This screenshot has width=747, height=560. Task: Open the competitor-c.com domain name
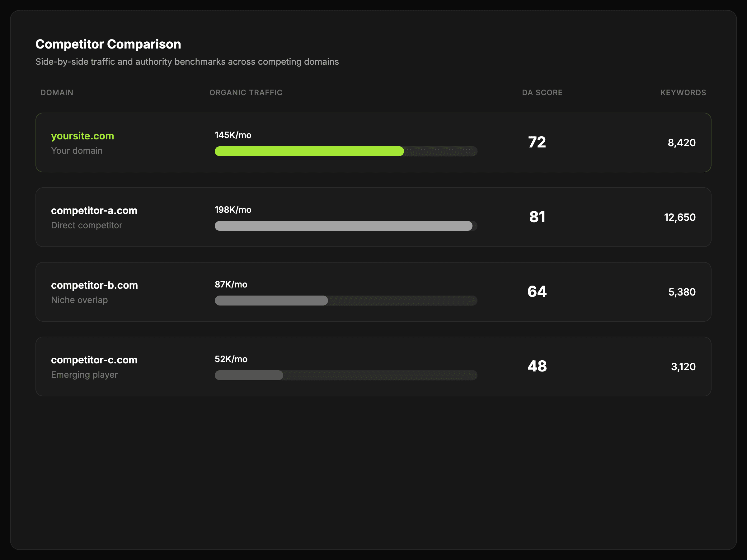tap(94, 360)
